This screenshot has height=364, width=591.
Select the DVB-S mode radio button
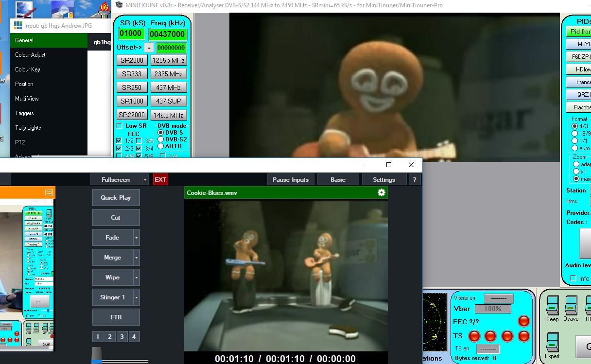161,133
